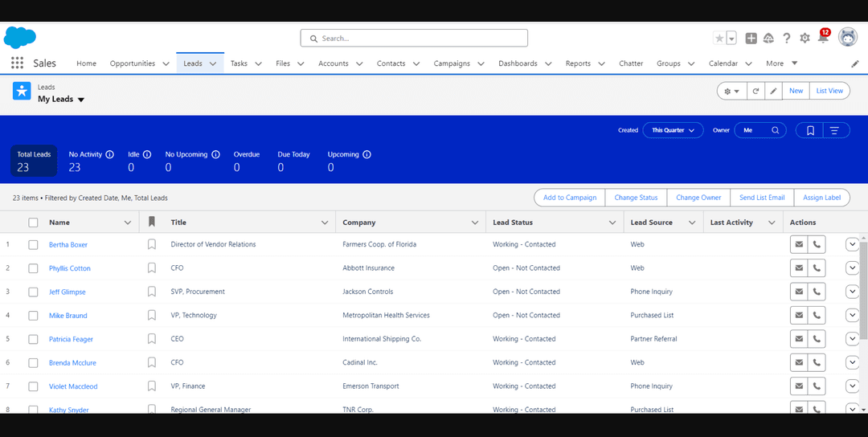The height and width of the screenshot is (437, 868).
Task: Go to the Home tab
Action: coord(86,63)
